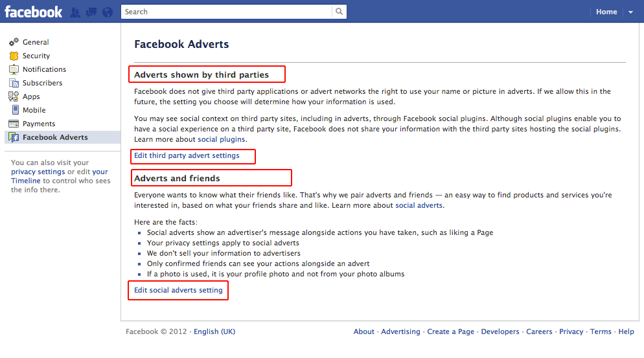Click the search magnifier button
This screenshot has height=358, width=644.
tap(339, 12)
